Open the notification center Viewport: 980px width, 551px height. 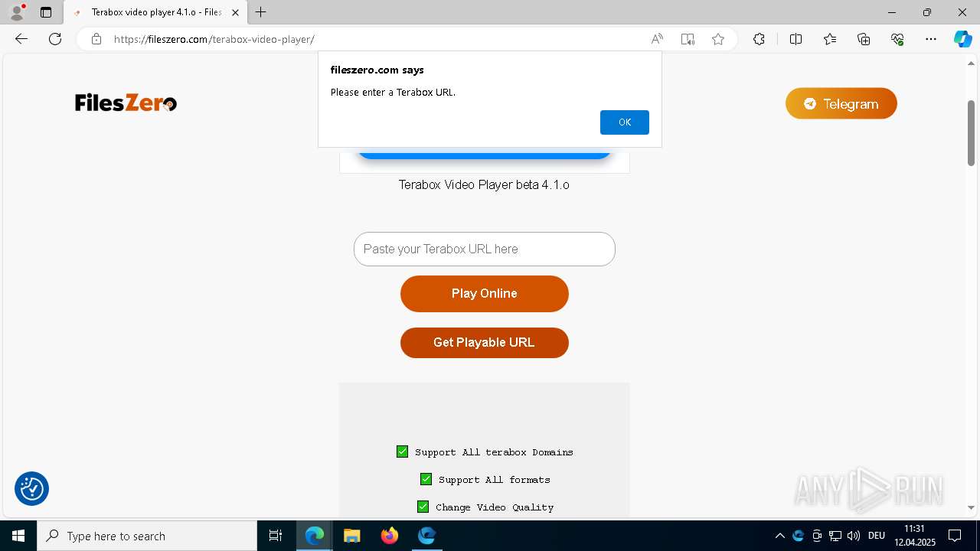tap(955, 536)
